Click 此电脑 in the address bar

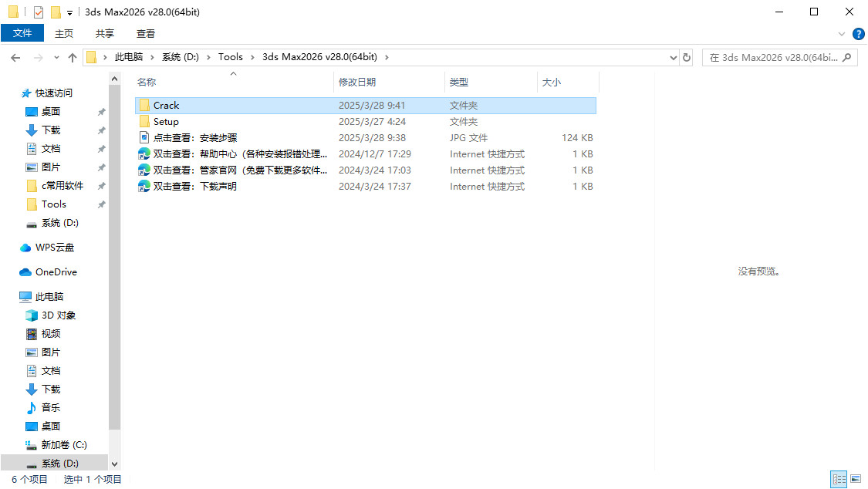click(x=128, y=57)
